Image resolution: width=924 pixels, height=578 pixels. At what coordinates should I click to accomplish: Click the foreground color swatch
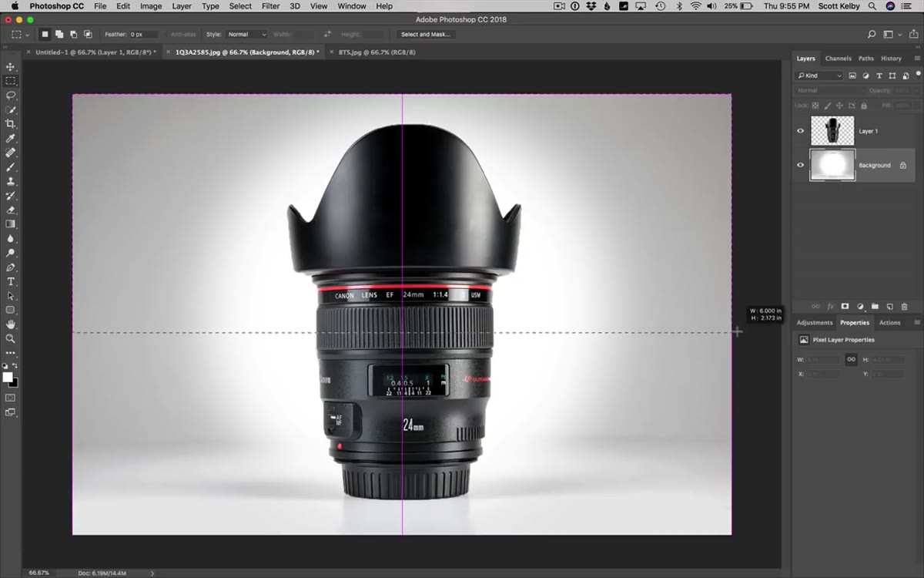click(8, 377)
